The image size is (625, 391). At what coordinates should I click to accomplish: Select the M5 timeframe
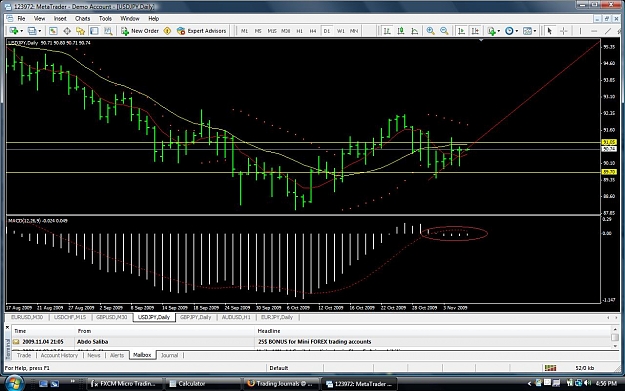(258, 31)
